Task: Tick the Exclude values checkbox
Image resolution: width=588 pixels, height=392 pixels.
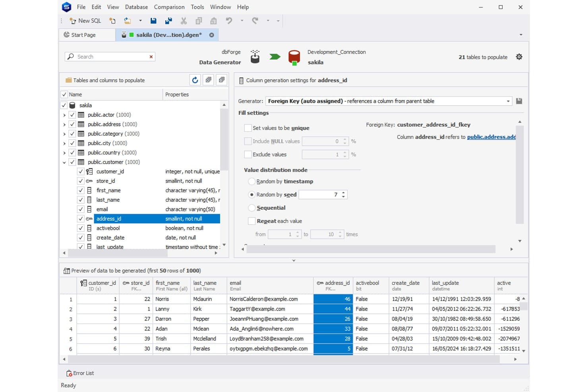Action: (248, 154)
